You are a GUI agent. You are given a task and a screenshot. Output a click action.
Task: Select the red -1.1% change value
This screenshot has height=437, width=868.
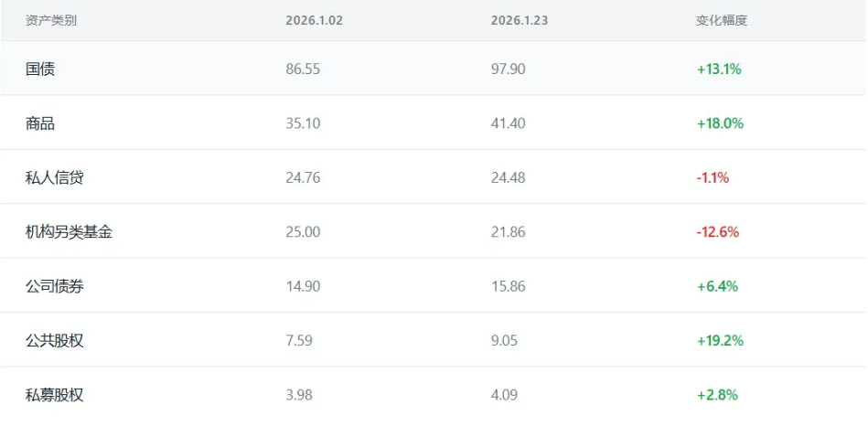(713, 177)
